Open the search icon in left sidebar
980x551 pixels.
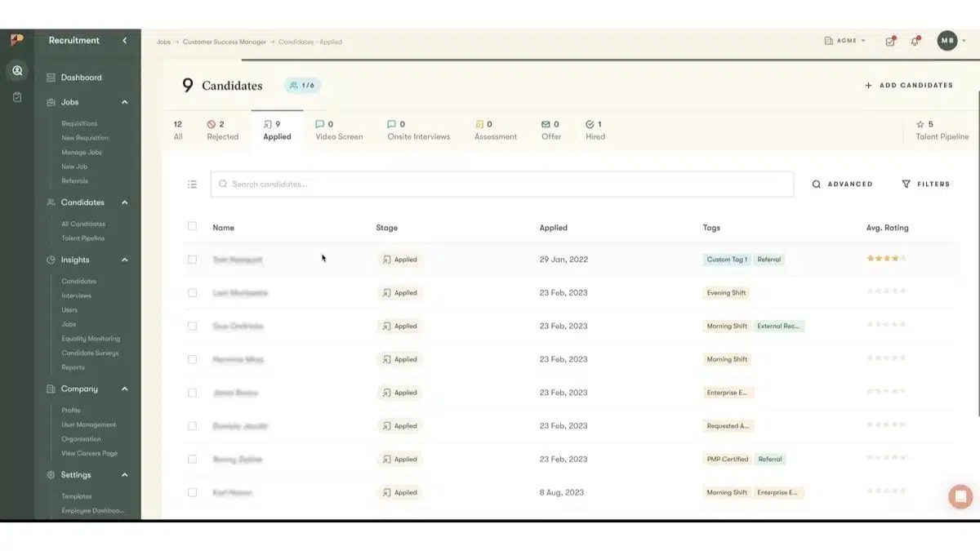pyautogui.click(x=17, y=70)
